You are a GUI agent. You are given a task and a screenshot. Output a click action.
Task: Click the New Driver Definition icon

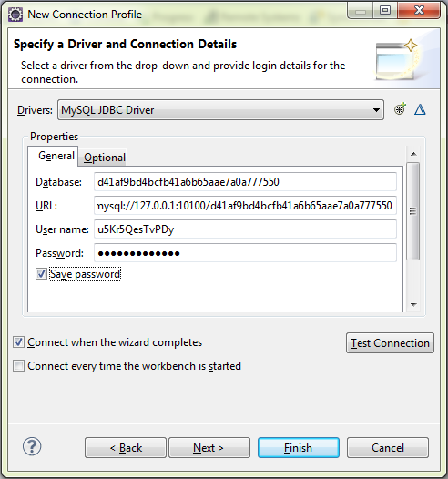point(400,109)
